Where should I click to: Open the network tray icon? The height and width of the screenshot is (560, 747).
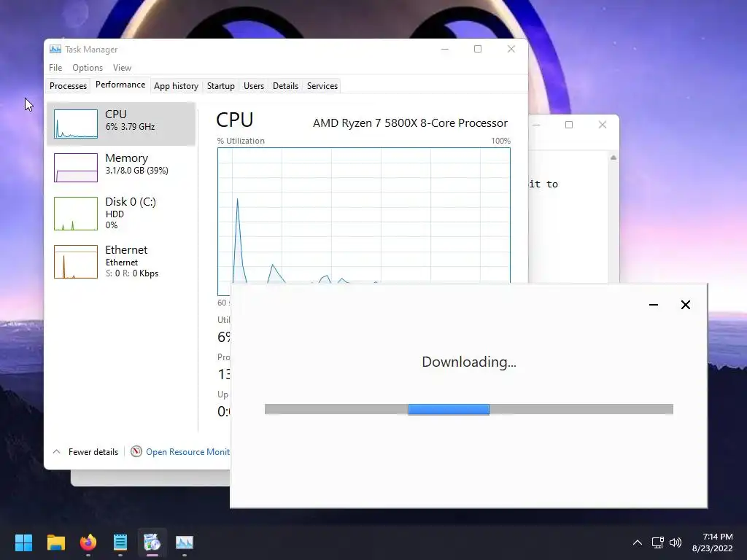[657, 542]
